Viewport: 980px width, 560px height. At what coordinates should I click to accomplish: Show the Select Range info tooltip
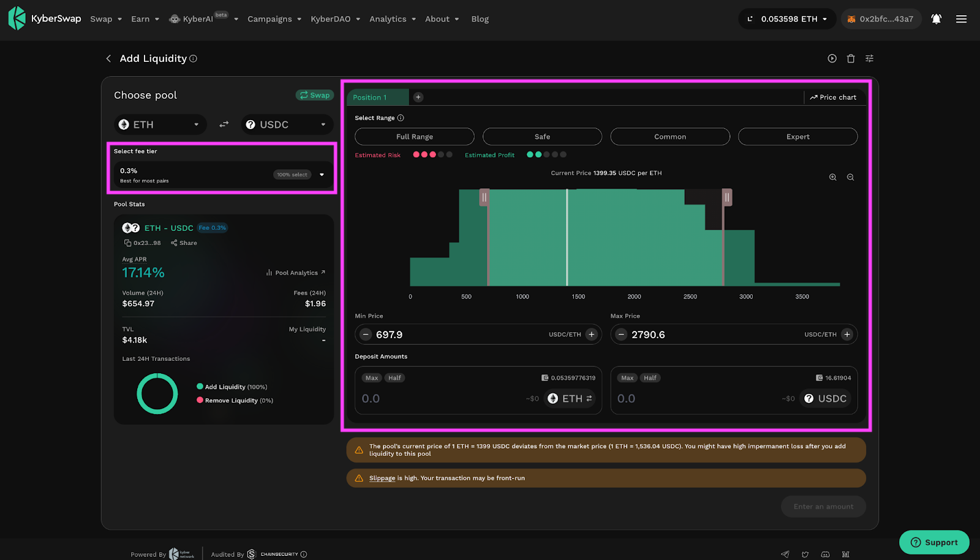[401, 118]
